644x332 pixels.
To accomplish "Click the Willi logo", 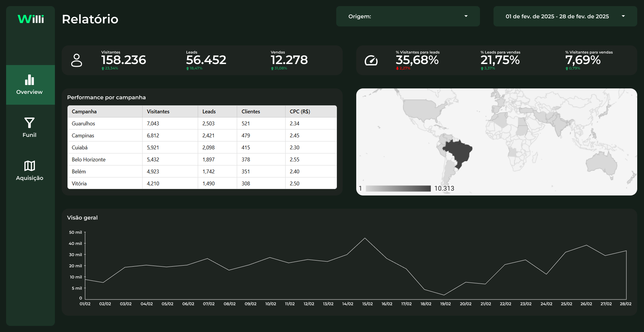I will [x=31, y=19].
